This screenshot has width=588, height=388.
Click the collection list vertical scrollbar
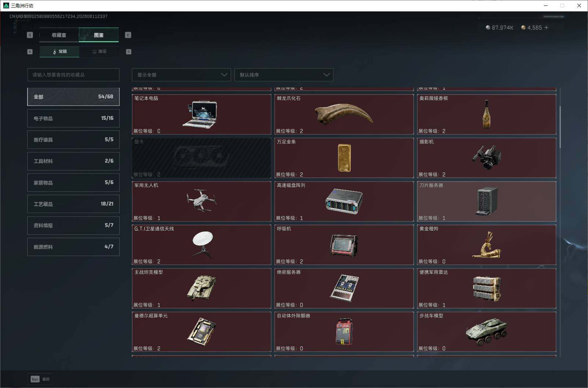click(560, 127)
